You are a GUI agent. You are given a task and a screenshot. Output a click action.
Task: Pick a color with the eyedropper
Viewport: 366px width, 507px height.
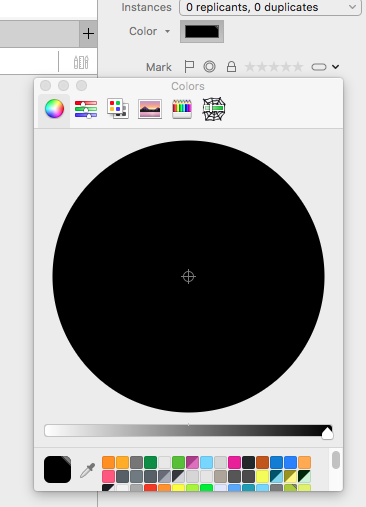tap(88, 470)
